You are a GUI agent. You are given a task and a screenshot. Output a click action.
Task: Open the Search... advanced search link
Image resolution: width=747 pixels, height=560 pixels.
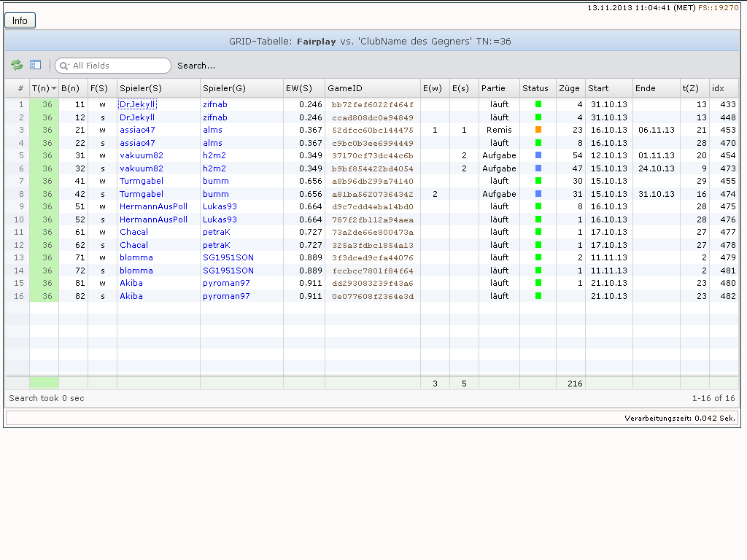pos(196,66)
